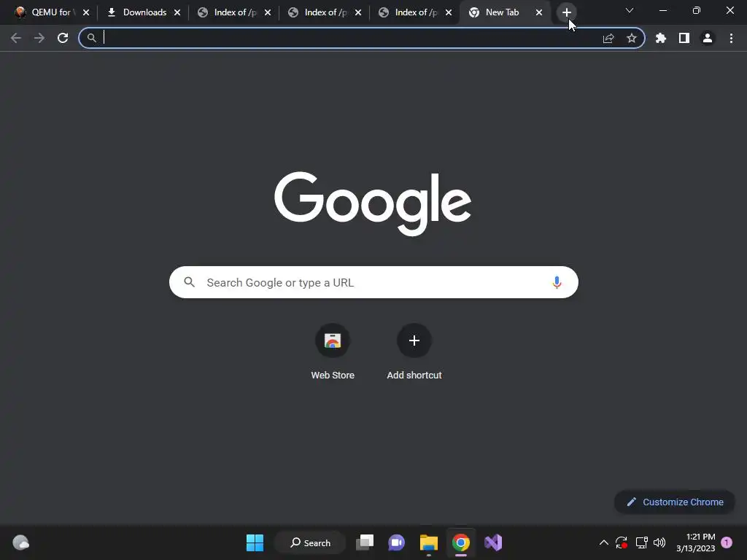This screenshot has height=560, width=747.
Task: Show hidden system tray icons
Action: (603, 542)
